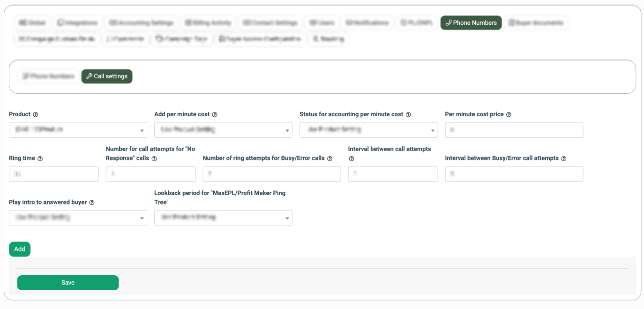Click help icon beside Add per minute cost
The height and width of the screenshot is (309, 644).
[215, 114]
